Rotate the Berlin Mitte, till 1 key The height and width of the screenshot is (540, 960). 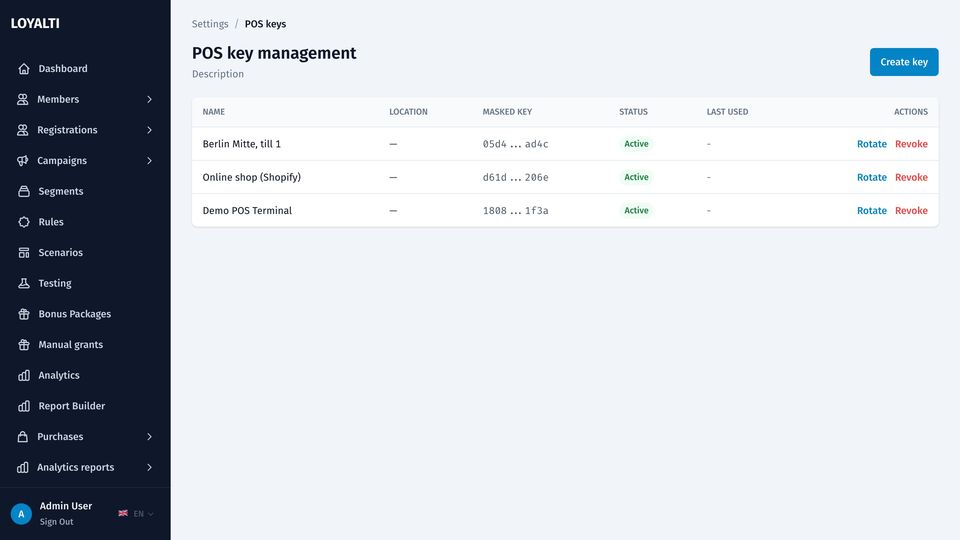[871, 144]
